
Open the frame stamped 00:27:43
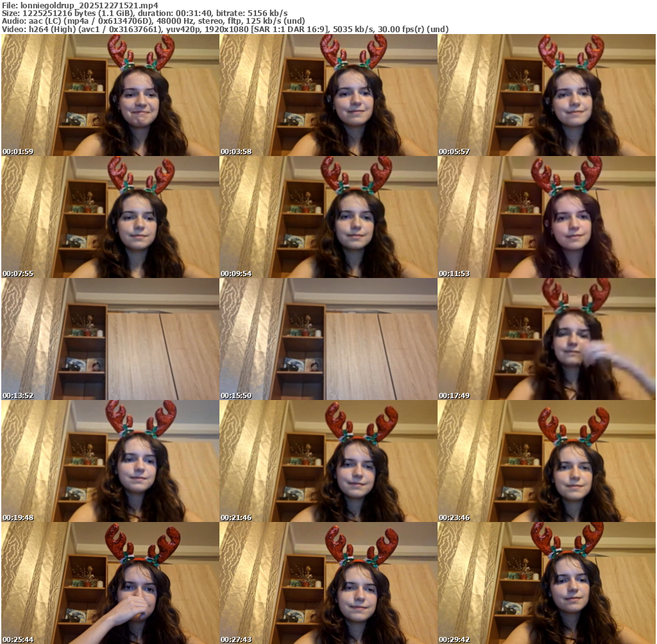click(x=328, y=583)
